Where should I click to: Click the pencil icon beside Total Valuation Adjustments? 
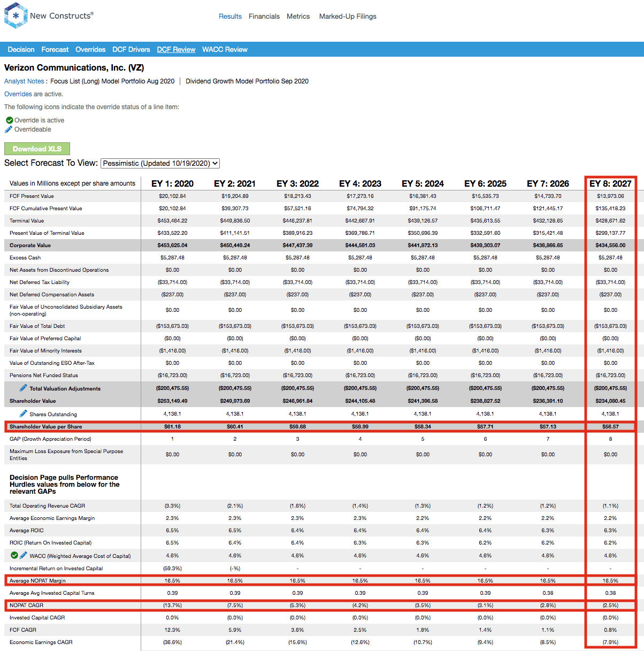(24, 388)
